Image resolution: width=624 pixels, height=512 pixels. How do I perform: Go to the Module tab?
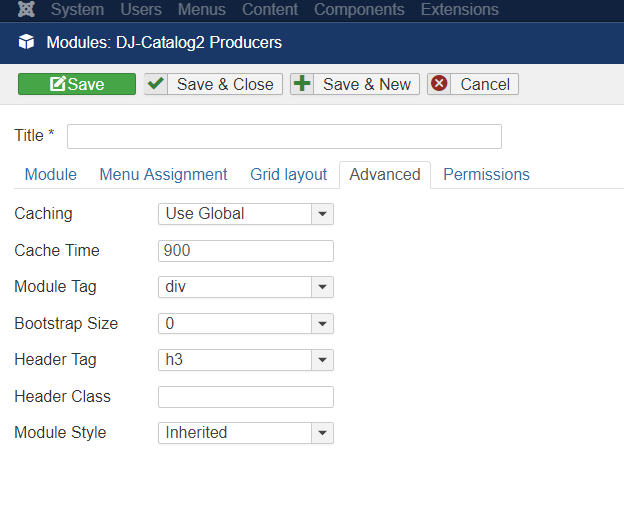(x=51, y=175)
